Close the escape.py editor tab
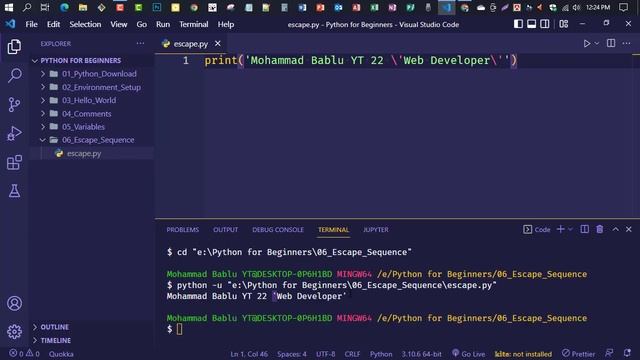The width and height of the screenshot is (640, 360). 218,43
